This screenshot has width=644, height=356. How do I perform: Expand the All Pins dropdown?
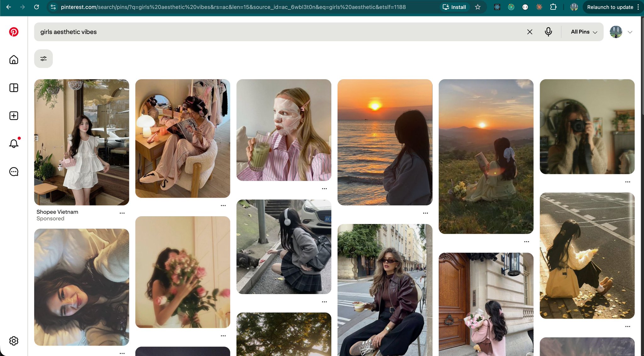point(584,32)
